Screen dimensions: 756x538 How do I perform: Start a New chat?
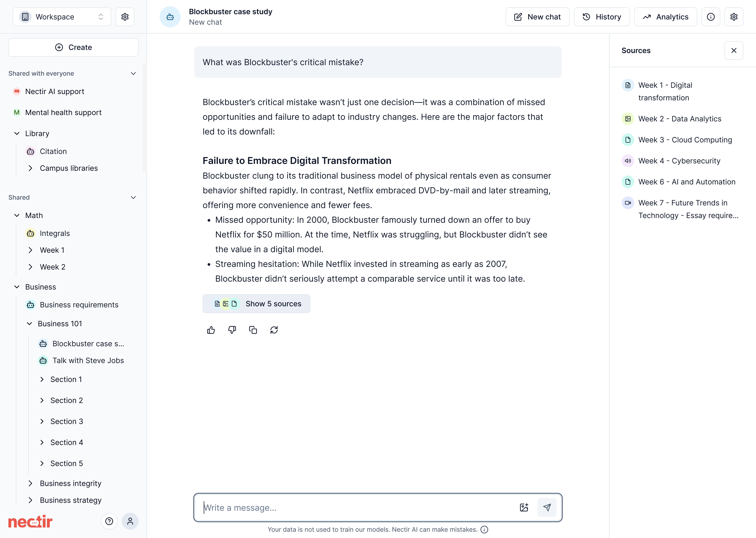tap(537, 17)
